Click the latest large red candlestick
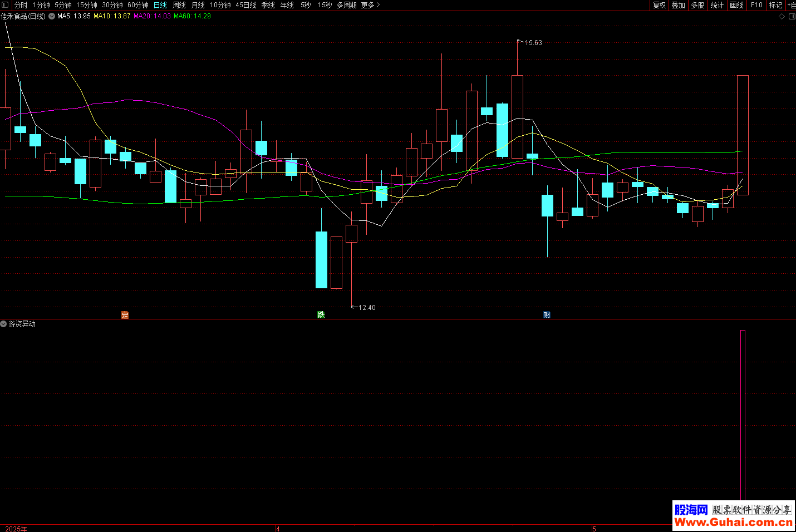Screen dimensions: 796x532 (743, 135)
